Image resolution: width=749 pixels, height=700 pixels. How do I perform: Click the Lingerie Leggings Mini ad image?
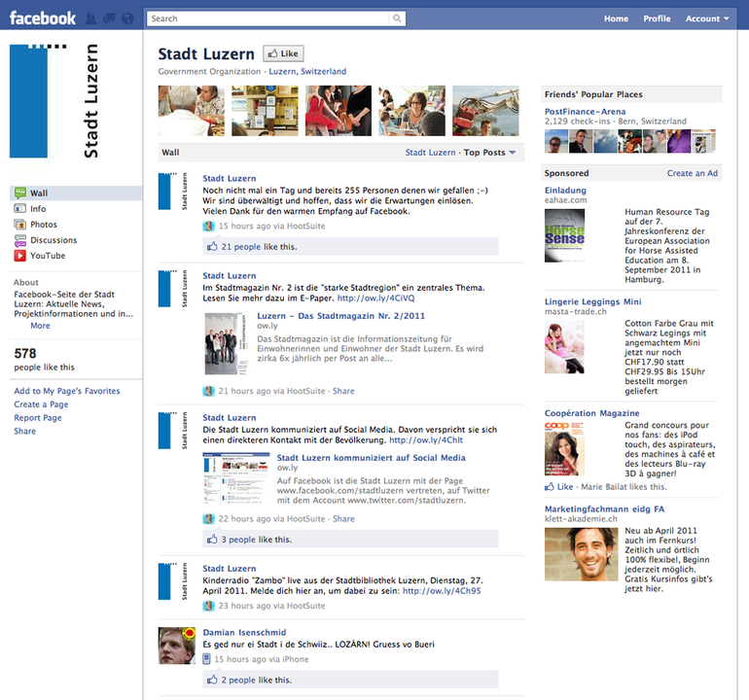[564, 347]
